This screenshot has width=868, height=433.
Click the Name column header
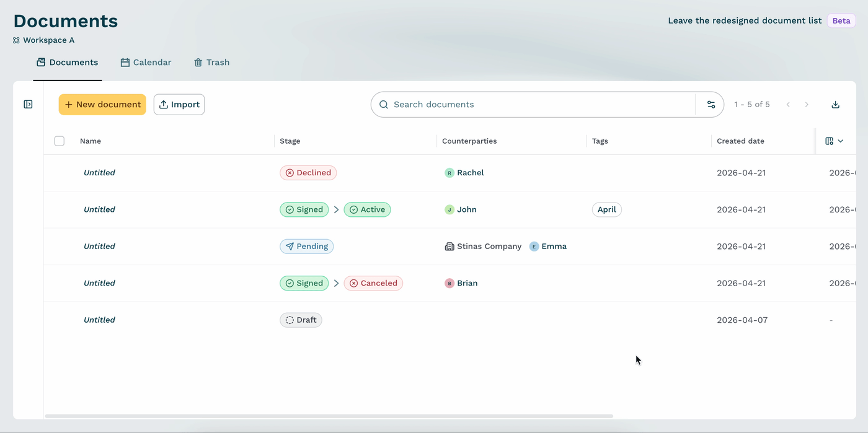pos(91,141)
